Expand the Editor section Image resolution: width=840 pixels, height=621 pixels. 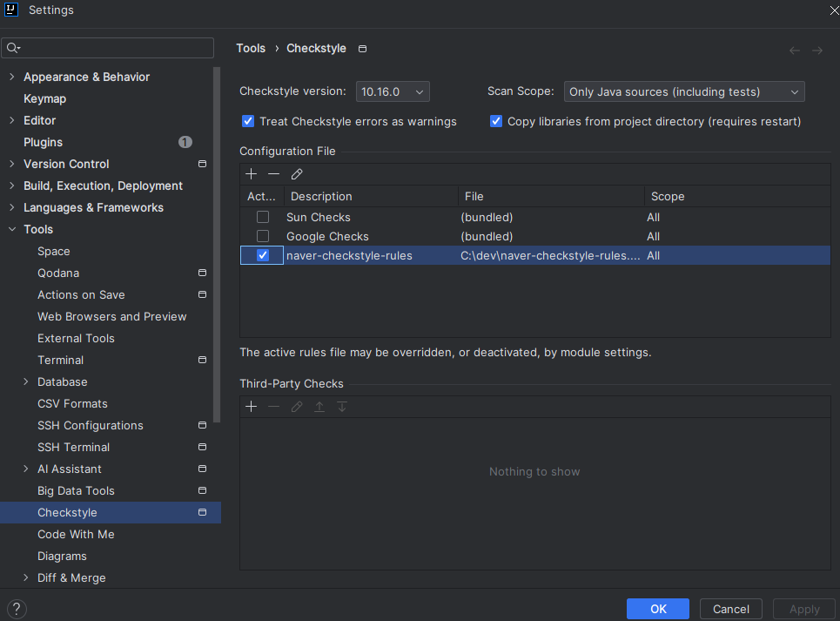[12, 120]
